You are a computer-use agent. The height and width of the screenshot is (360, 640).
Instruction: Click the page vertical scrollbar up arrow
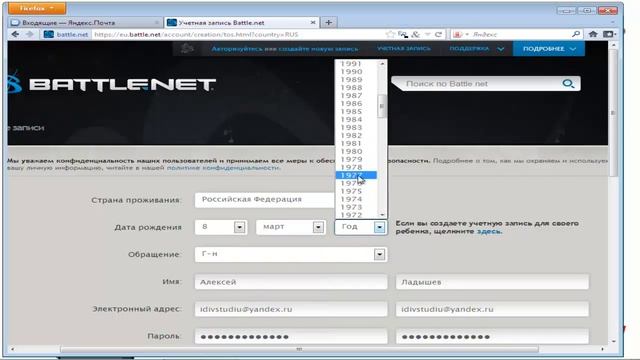point(613,45)
